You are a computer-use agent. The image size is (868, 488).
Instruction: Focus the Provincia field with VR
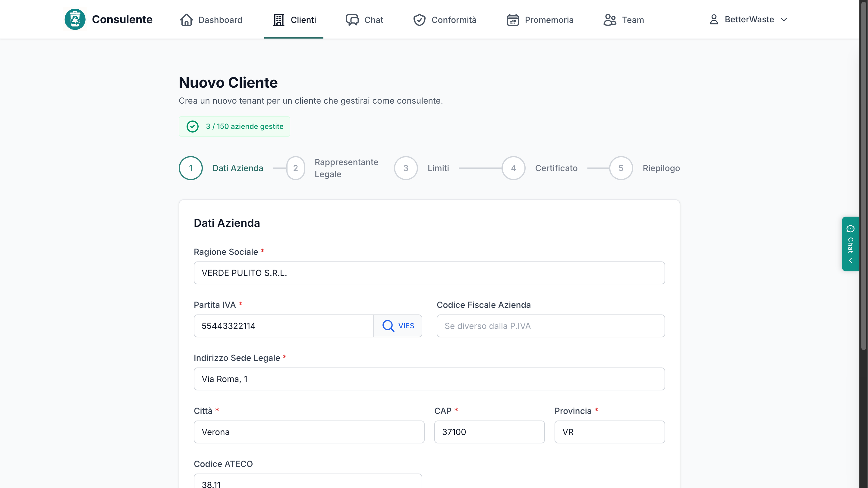coord(609,432)
